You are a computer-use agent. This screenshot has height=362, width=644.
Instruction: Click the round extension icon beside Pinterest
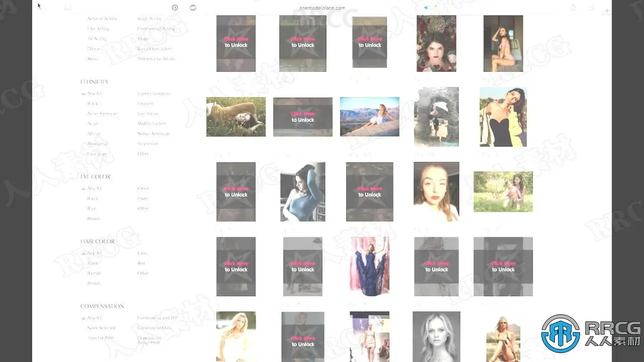[x=193, y=8]
